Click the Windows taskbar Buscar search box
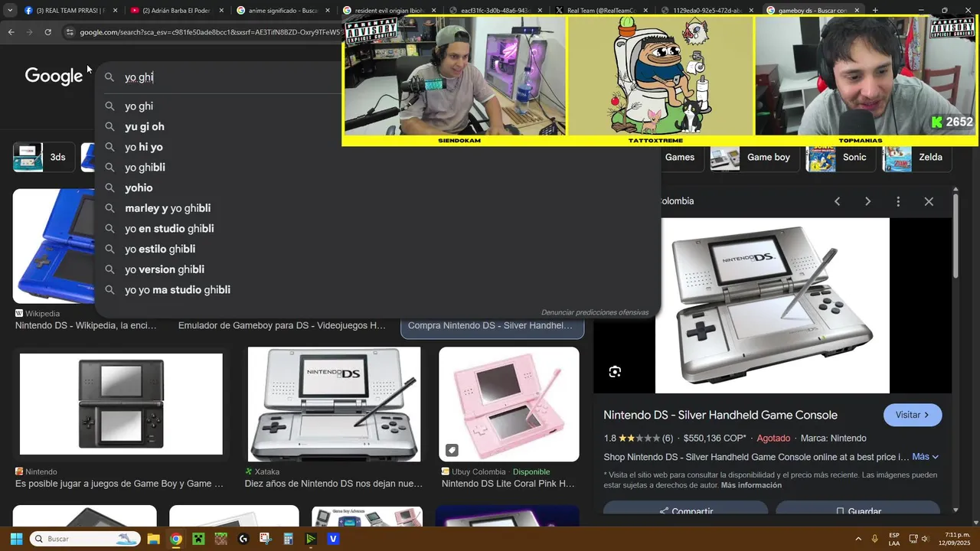 84,539
